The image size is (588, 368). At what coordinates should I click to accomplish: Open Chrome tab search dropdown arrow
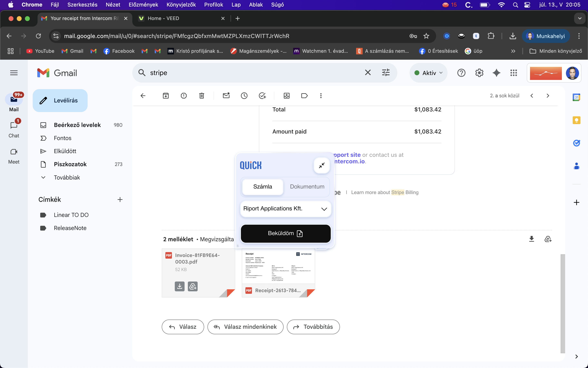click(580, 18)
